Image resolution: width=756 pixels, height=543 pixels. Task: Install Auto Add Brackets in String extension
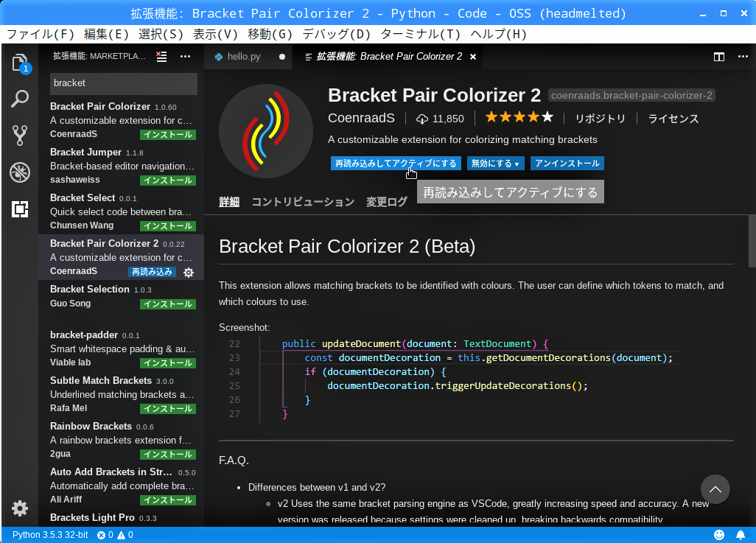pos(168,500)
